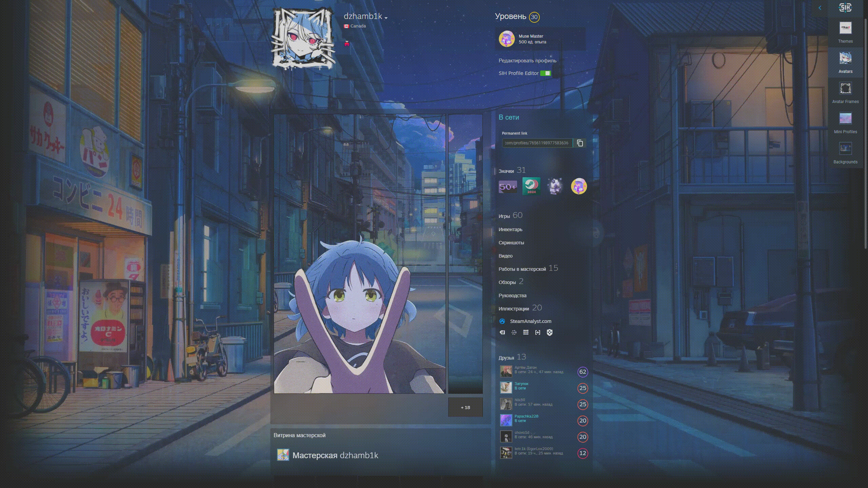Click the SIH logo icon
The image size is (868, 488).
pos(845,7)
